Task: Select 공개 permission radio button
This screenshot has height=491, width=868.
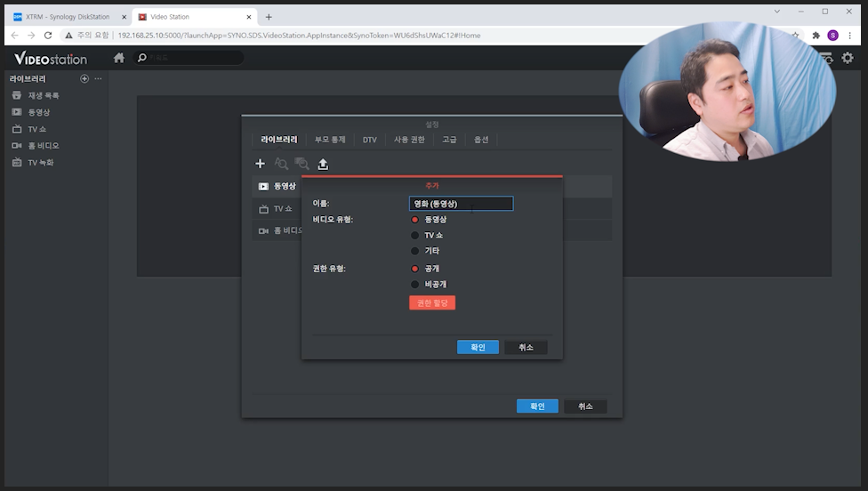Action: click(x=414, y=269)
